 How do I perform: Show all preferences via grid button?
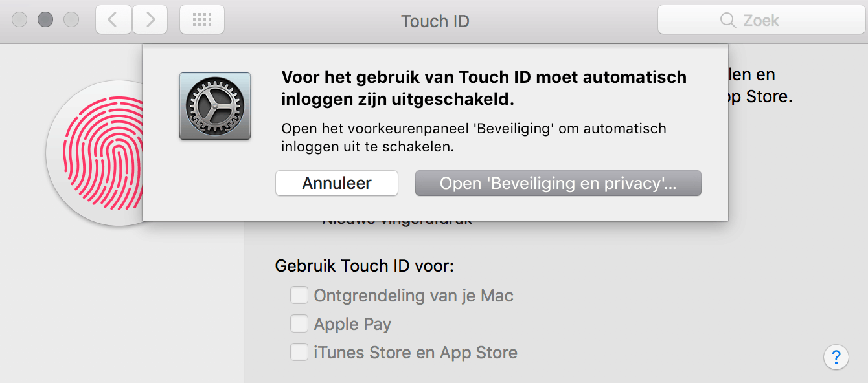point(202,20)
